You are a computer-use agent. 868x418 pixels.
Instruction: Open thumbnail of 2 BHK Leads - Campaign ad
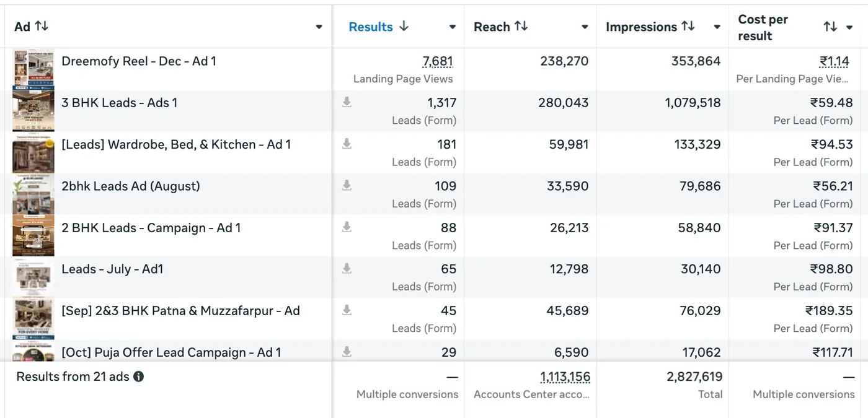pos(33,235)
